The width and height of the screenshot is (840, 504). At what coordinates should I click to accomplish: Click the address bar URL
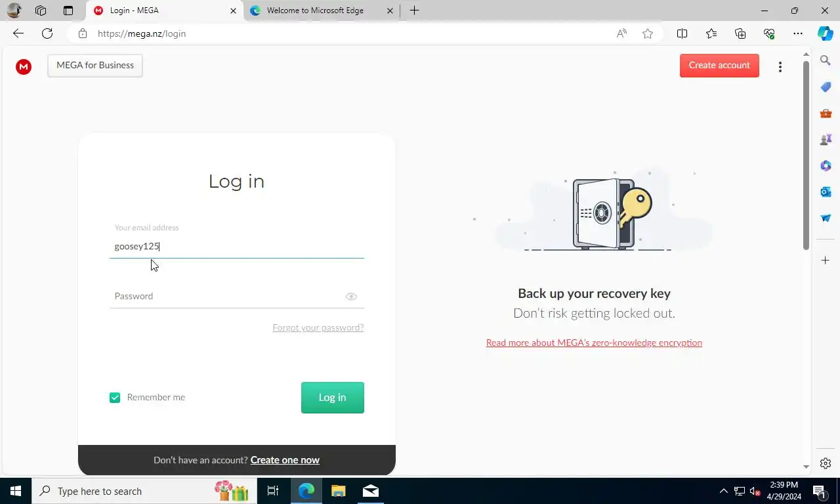142,33
